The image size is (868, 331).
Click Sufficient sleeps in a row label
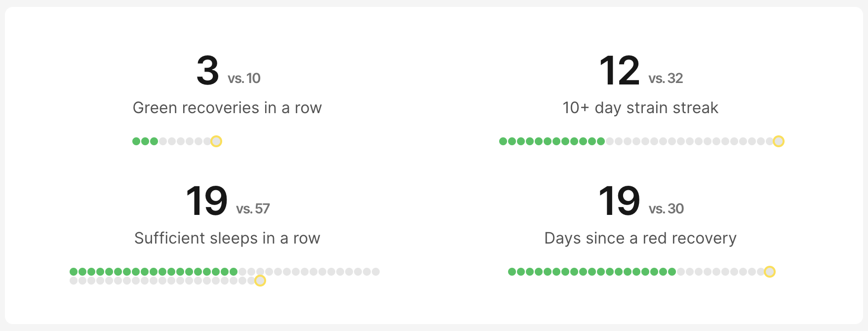(x=227, y=239)
